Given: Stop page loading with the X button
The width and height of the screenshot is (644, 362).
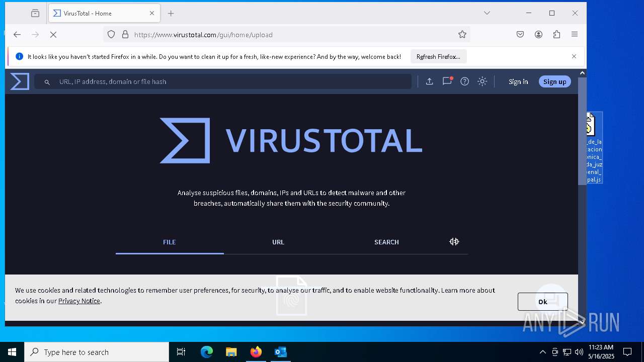Looking at the screenshot, I should tap(53, 34).
